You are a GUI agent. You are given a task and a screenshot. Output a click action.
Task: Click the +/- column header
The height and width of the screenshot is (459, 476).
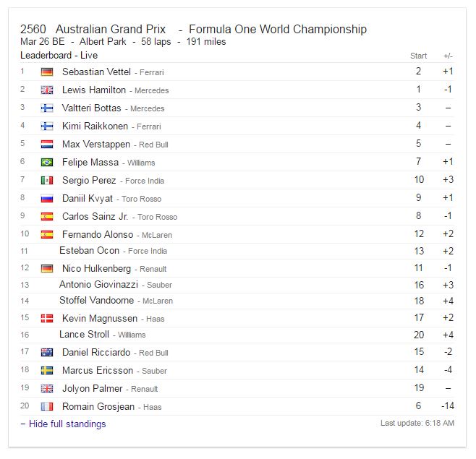pos(448,56)
